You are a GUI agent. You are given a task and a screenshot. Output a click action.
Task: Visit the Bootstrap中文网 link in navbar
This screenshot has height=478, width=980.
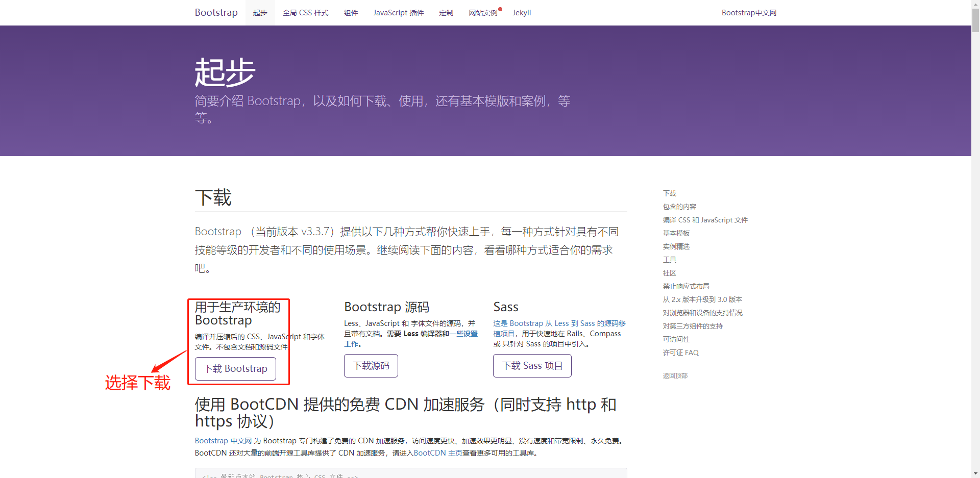[748, 13]
